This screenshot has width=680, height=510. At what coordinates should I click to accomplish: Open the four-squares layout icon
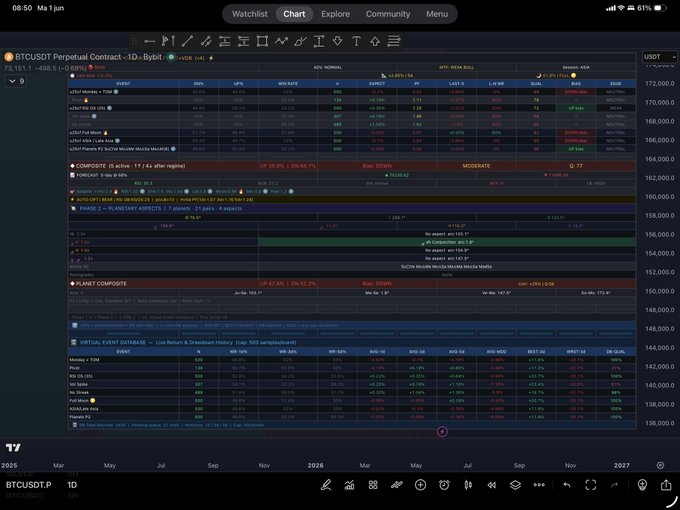pos(373,485)
